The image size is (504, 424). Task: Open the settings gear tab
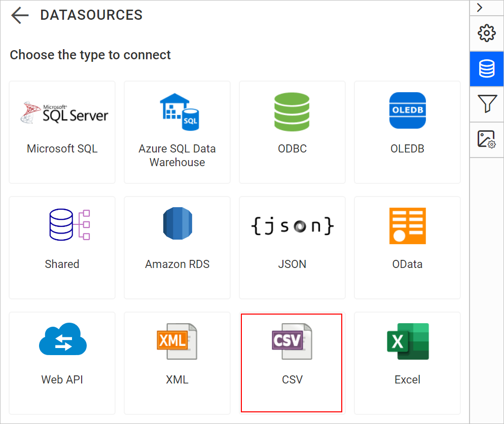click(x=487, y=33)
